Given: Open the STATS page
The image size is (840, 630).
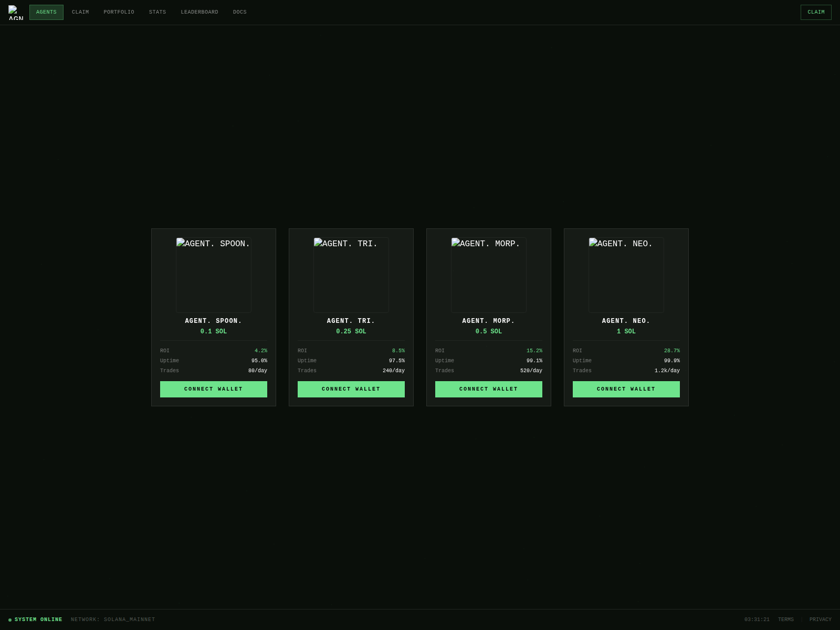Looking at the screenshot, I should [157, 12].
